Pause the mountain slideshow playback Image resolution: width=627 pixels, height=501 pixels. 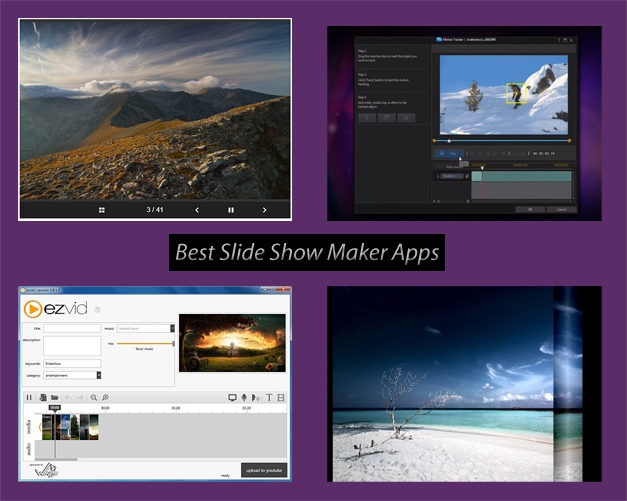231,210
